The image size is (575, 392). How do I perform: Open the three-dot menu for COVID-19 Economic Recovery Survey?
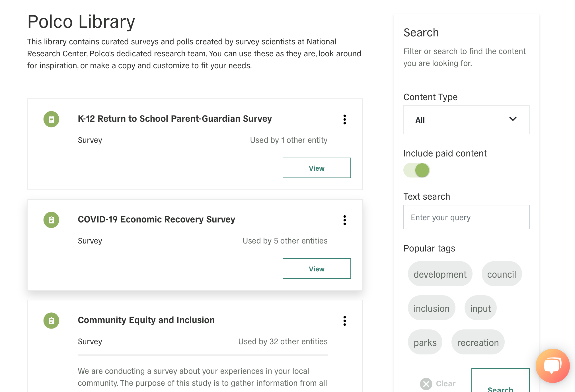pos(345,220)
